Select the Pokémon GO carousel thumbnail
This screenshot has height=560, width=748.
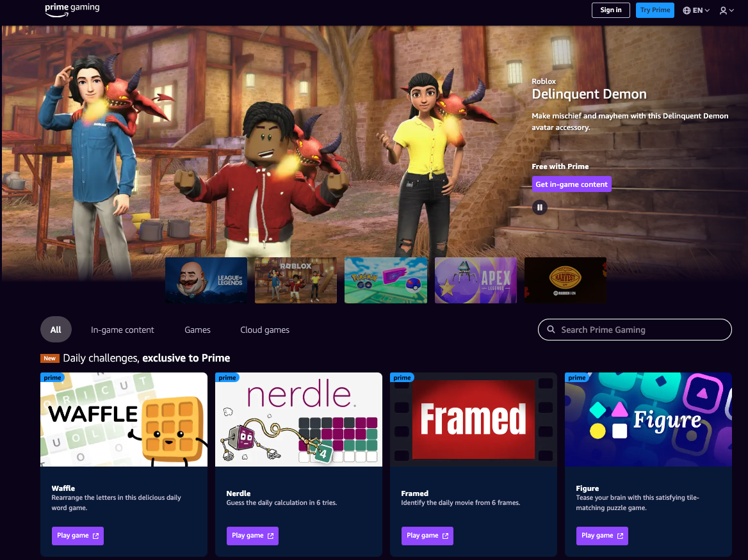pyautogui.click(x=386, y=280)
